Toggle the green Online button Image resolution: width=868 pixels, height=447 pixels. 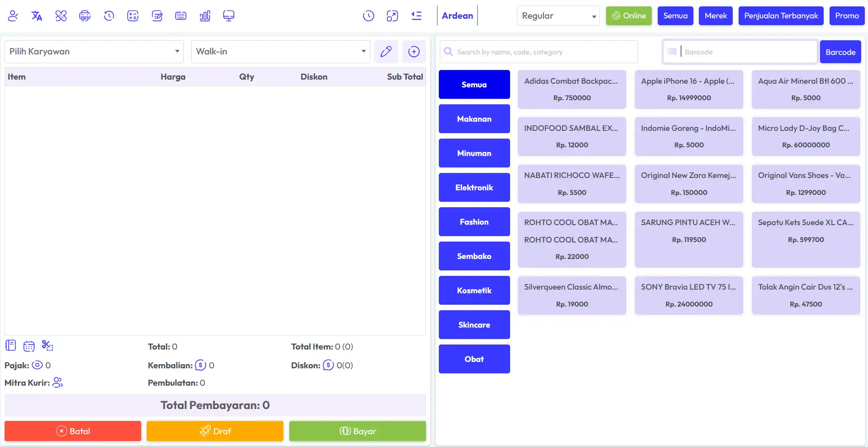tap(629, 16)
